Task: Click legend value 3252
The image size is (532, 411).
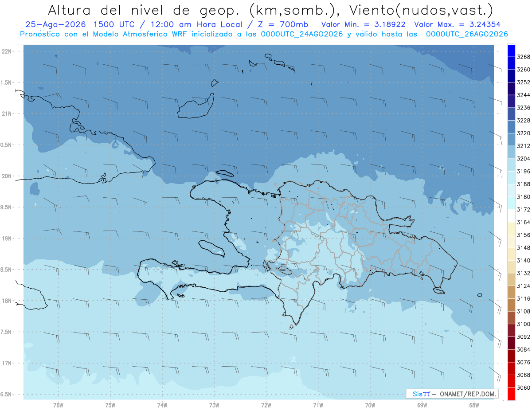Action: point(524,82)
